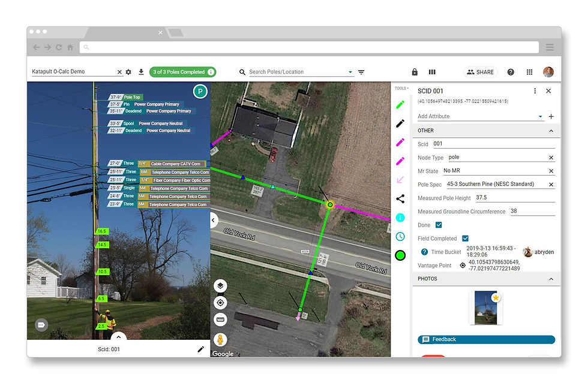Select the lower magenta pencil tool
The height and width of the screenshot is (386, 588).
(400, 161)
